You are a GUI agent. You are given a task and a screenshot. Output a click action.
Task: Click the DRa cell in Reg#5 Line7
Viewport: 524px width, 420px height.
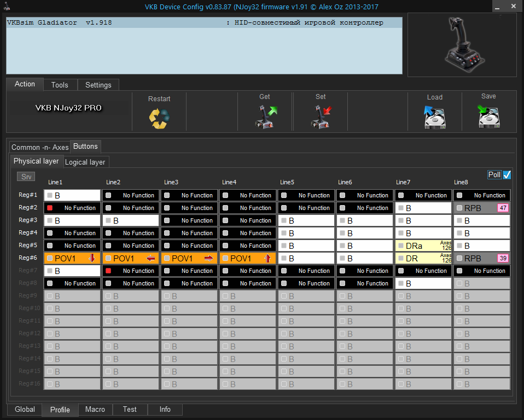[423, 246]
